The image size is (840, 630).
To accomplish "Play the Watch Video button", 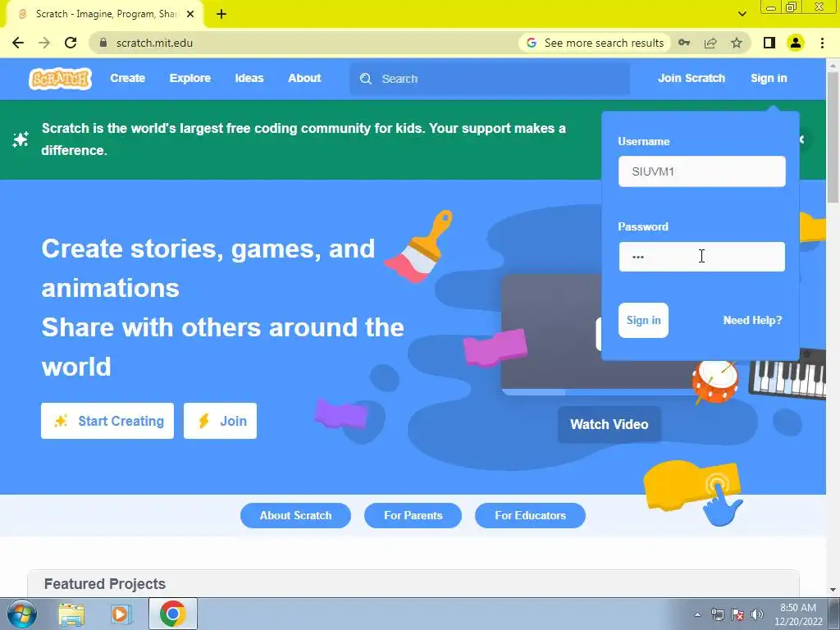I will pyautogui.click(x=609, y=424).
